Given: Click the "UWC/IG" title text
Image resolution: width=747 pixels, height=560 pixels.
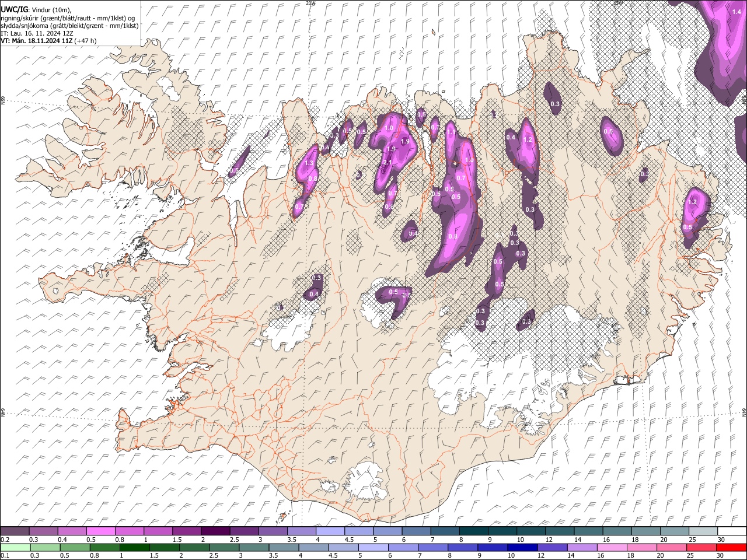Looking at the screenshot, I should pos(15,9).
